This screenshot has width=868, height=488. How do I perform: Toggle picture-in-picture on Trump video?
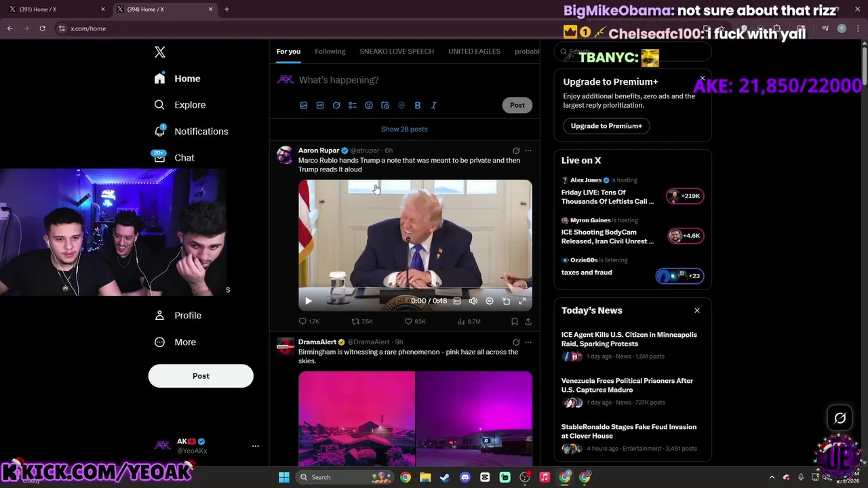(x=506, y=301)
